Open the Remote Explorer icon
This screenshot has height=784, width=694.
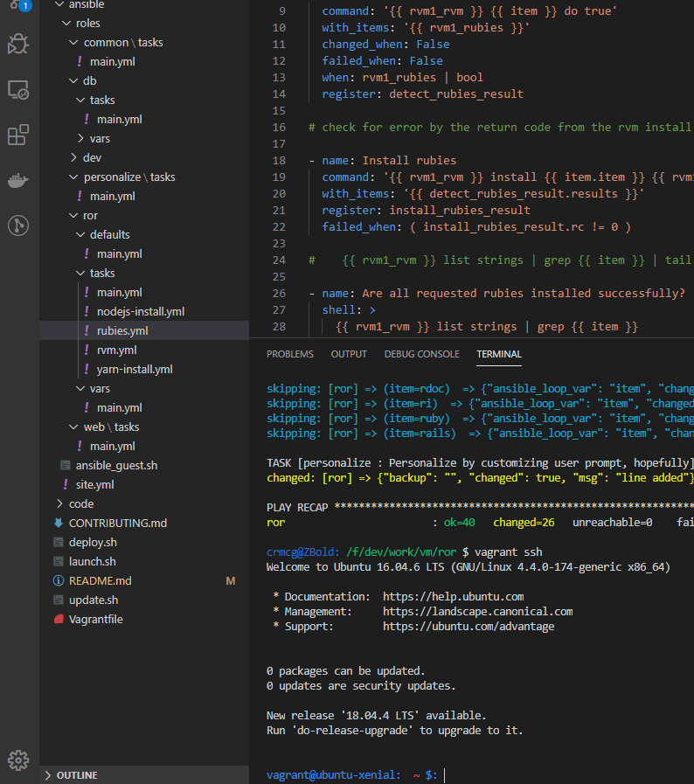coord(18,90)
